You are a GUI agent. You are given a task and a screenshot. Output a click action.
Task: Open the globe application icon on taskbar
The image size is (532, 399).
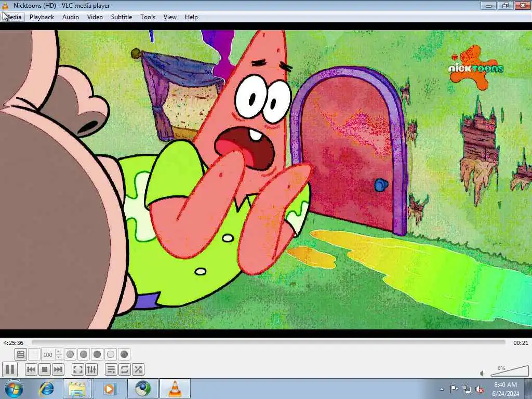pyautogui.click(x=143, y=389)
